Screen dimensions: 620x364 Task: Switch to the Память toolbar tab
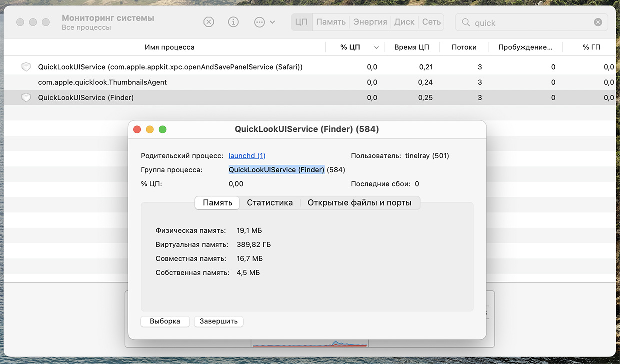(x=331, y=22)
